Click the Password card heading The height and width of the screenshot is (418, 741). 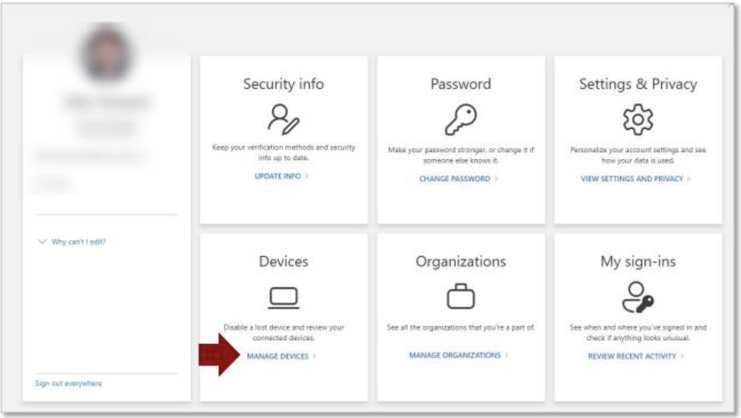[x=461, y=84]
